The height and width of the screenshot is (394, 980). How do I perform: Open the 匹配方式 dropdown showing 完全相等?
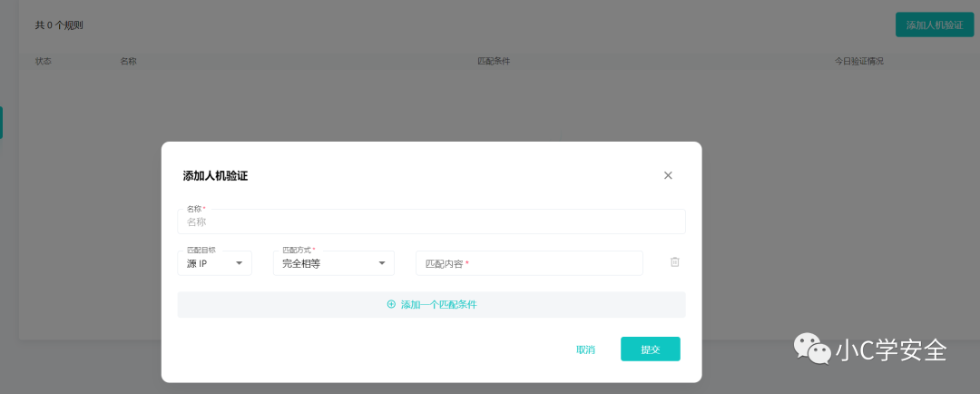tap(334, 263)
